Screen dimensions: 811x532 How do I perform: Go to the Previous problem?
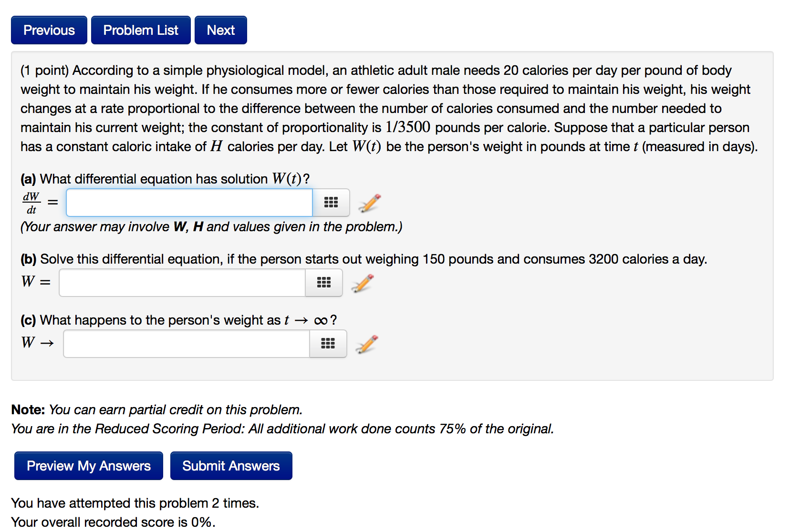pyautogui.click(x=49, y=30)
